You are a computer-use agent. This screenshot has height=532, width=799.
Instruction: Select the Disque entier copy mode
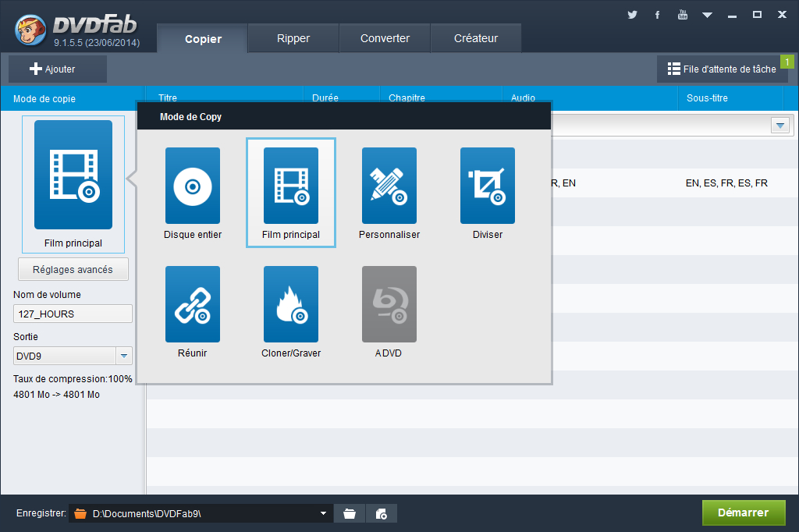[x=193, y=186]
